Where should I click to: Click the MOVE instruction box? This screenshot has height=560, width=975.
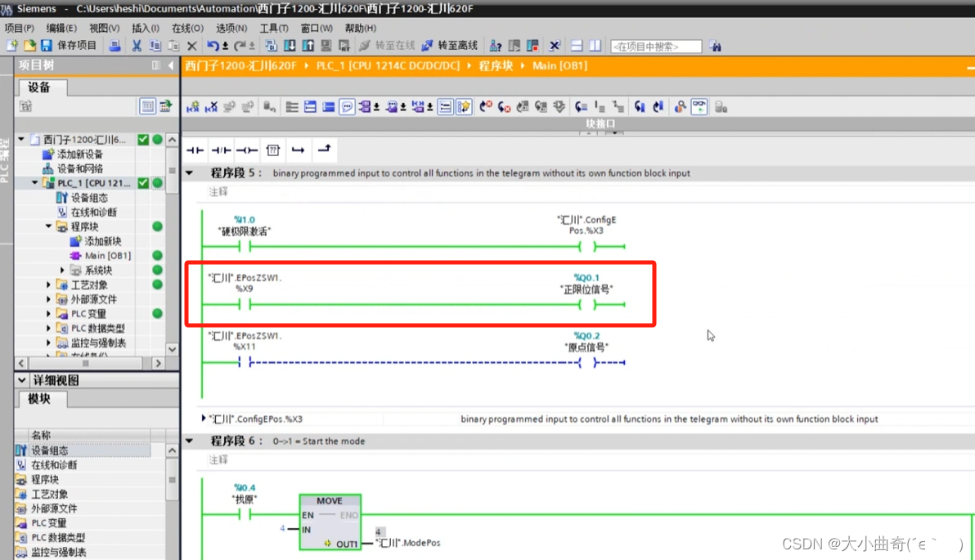[x=330, y=522]
